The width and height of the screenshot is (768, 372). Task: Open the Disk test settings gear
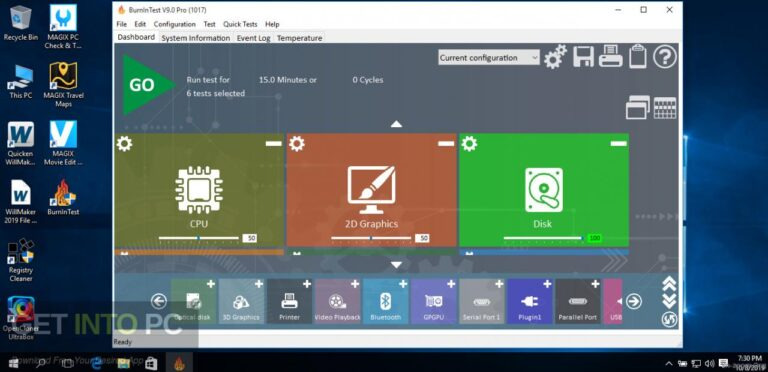pos(469,144)
